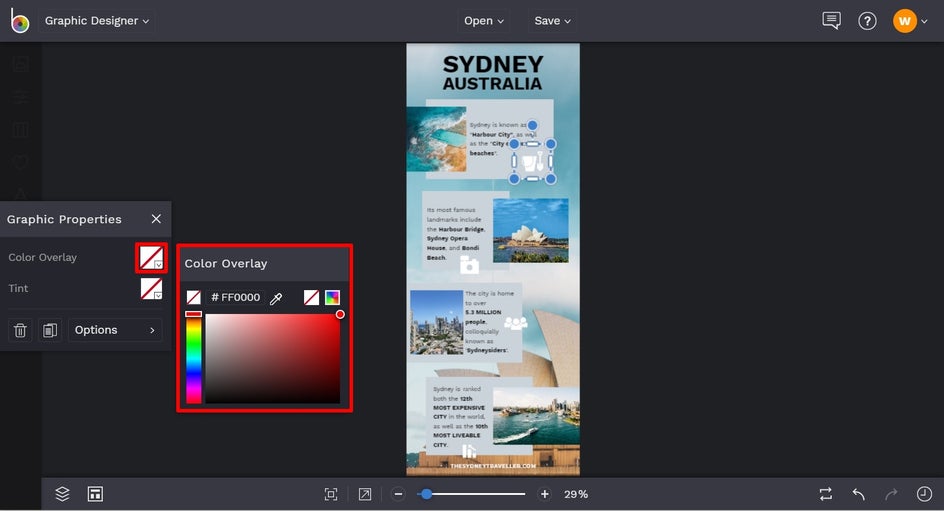Expand the Options menu
Screen dimensions: 944x511
(x=115, y=330)
